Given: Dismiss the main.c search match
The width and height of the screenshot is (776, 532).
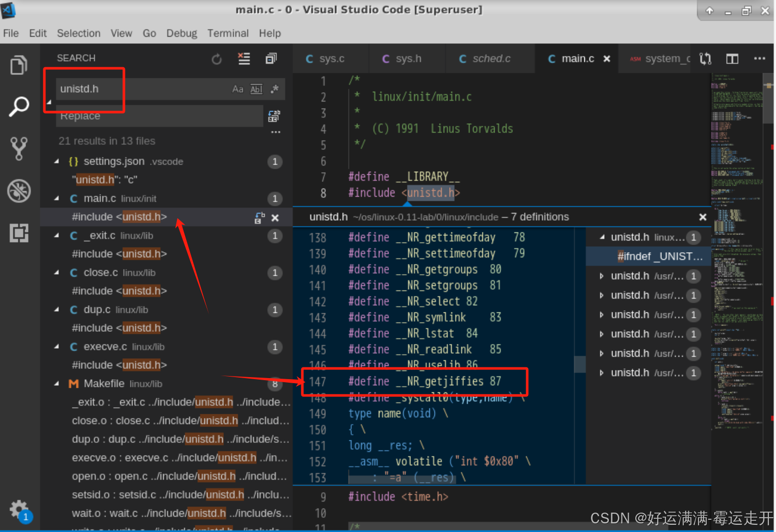Looking at the screenshot, I should pyautogui.click(x=275, y=218).
